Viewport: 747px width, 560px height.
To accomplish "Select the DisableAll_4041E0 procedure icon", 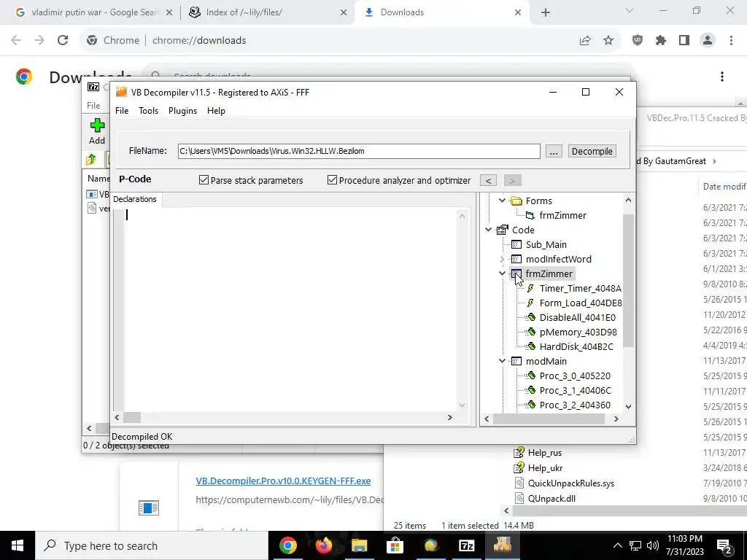I will tap(531, 317).
